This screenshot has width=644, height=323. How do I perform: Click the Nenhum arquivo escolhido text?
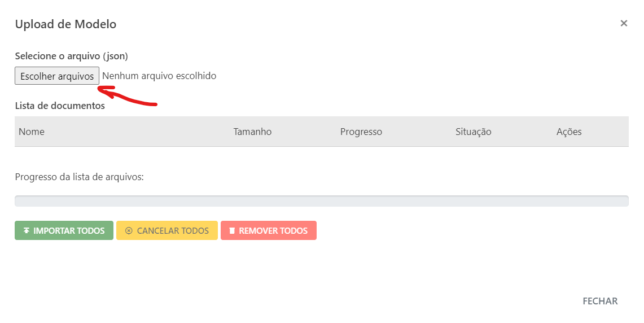click(x=159, y=76)
